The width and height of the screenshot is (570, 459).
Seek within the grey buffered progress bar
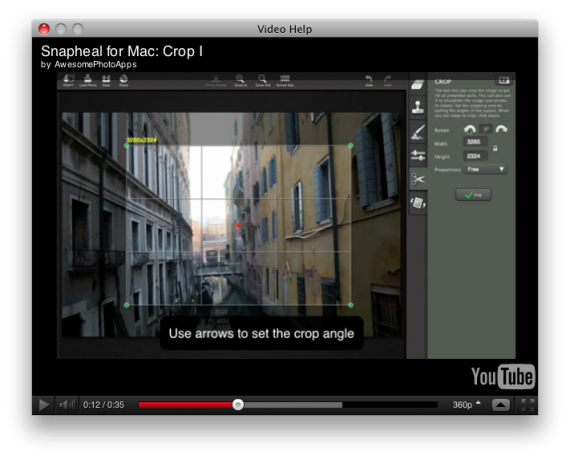[293, 405]
